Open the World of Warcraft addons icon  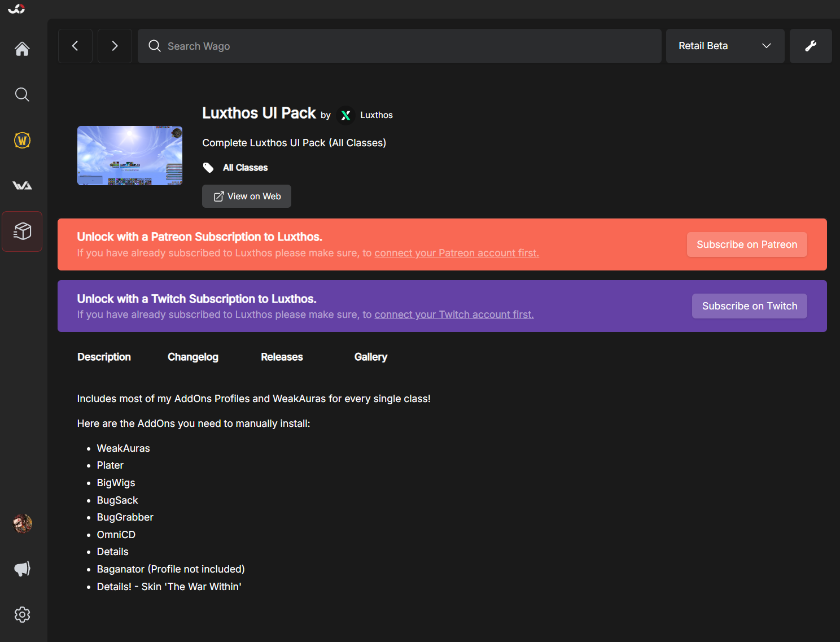click(22, 140)
